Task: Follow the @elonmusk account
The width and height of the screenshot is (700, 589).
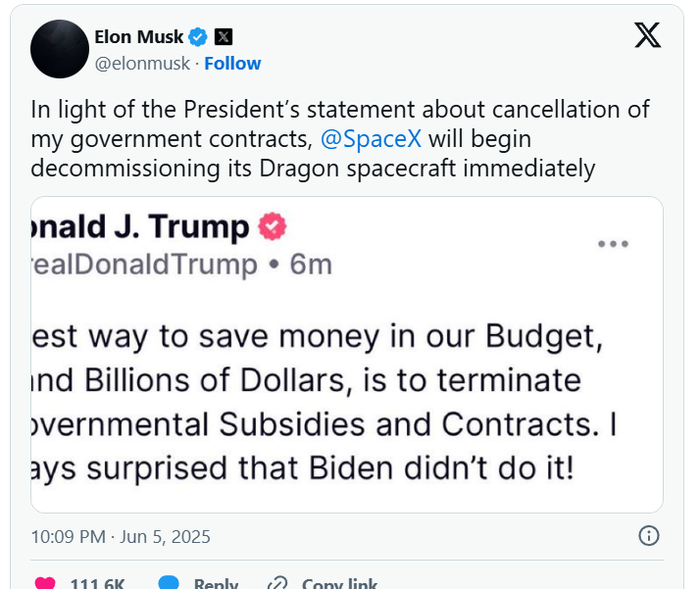Action: pos(232,64)
